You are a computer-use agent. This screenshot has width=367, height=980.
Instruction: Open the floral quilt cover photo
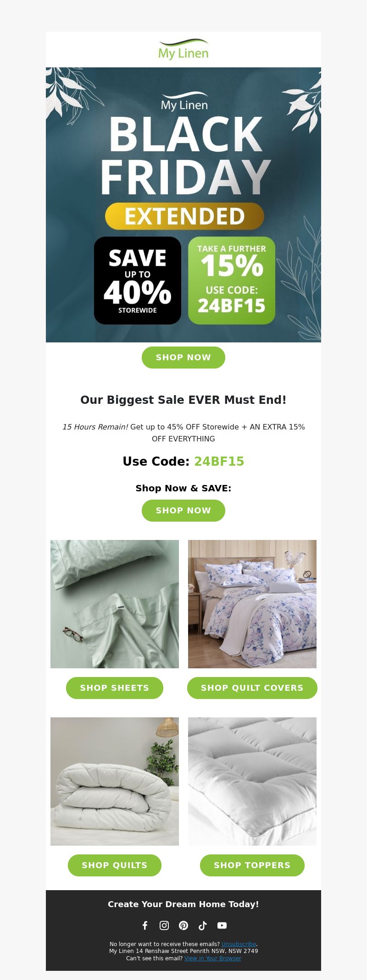pos(252,604)
